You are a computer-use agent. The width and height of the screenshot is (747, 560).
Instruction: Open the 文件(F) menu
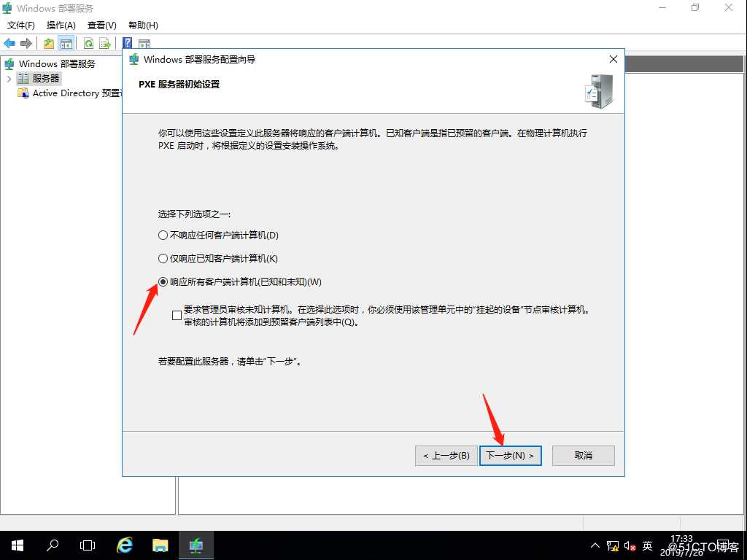tap(21, 26)
